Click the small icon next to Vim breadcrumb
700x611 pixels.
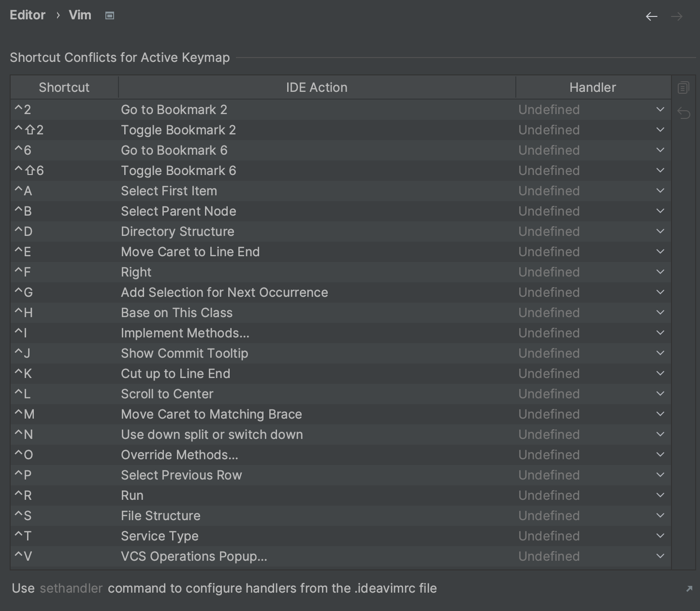pos(110,15)
